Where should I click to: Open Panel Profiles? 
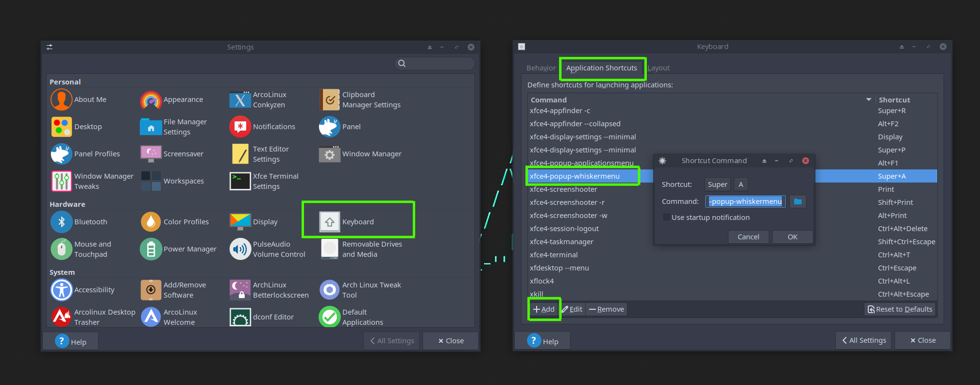coord(85,154)
